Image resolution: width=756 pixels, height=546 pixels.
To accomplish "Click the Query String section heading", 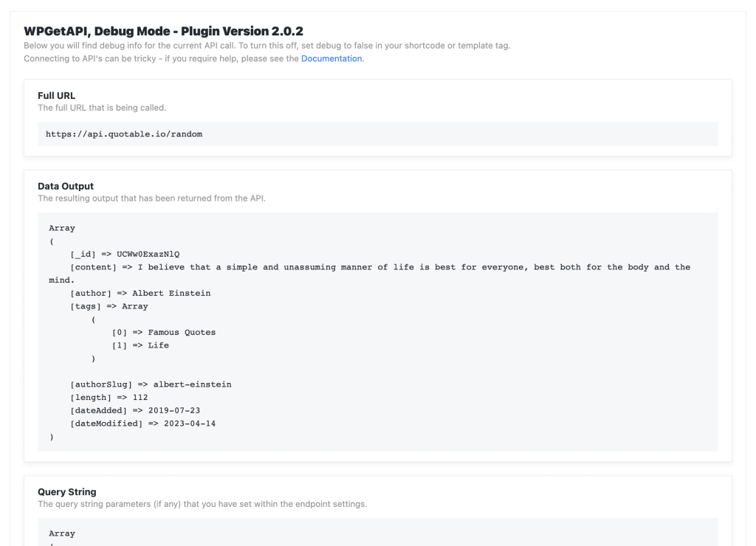I will 67,492.
